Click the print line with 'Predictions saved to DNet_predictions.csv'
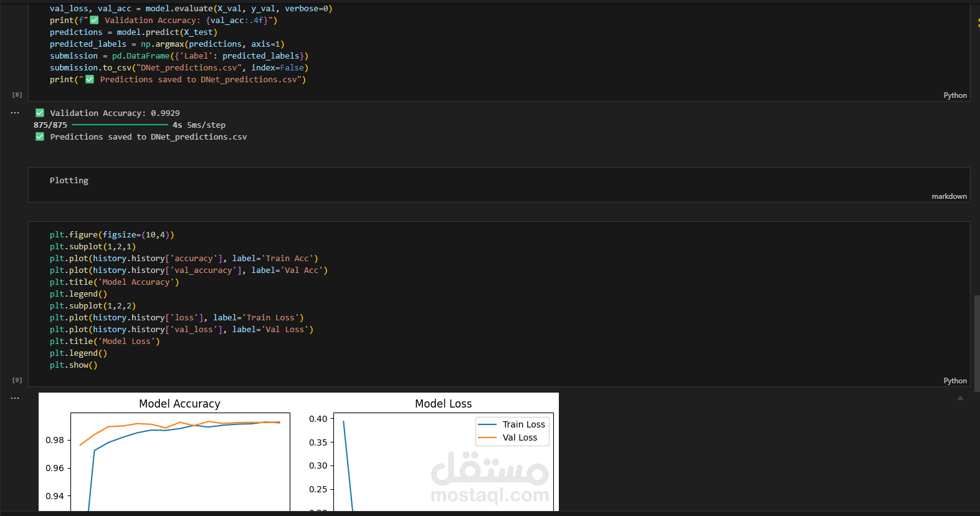 pos(178,79)
